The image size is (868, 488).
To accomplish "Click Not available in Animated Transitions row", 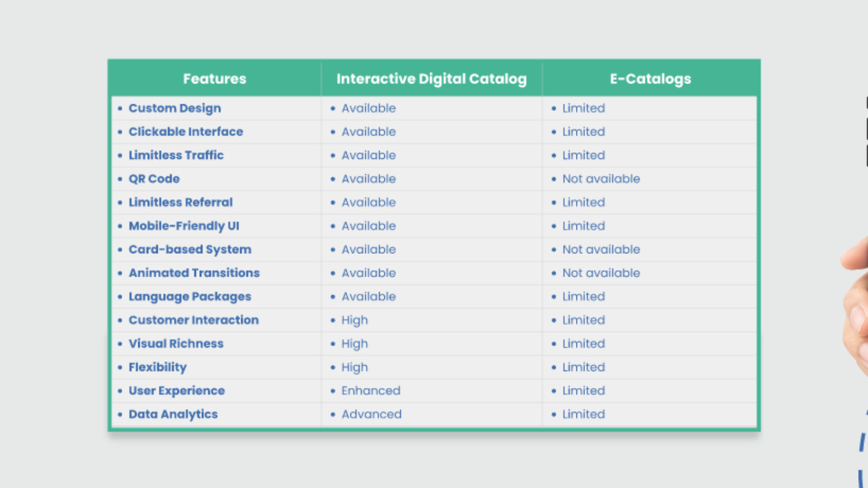I will (601, 273).
